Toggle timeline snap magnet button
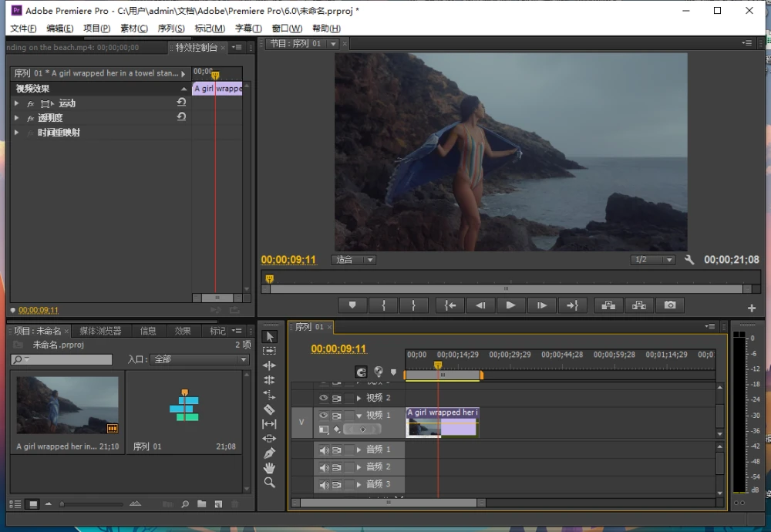Viewport: 771px width, 532px height. tap(362, 372)
